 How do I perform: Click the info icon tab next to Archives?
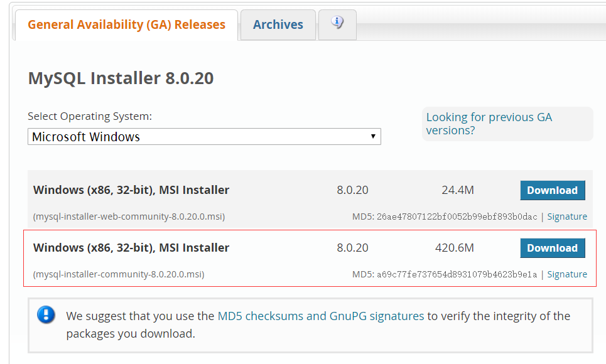[x=337, y=24]
